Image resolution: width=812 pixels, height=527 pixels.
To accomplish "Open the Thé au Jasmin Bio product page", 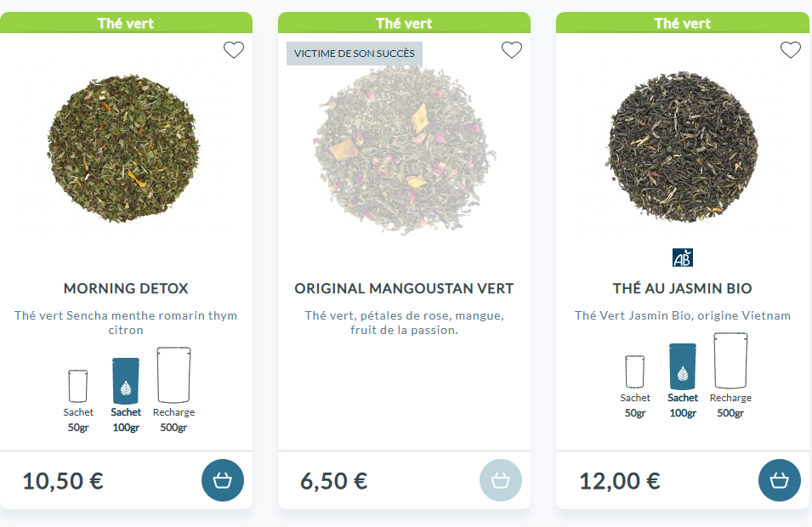I will (x=681, y=288).
